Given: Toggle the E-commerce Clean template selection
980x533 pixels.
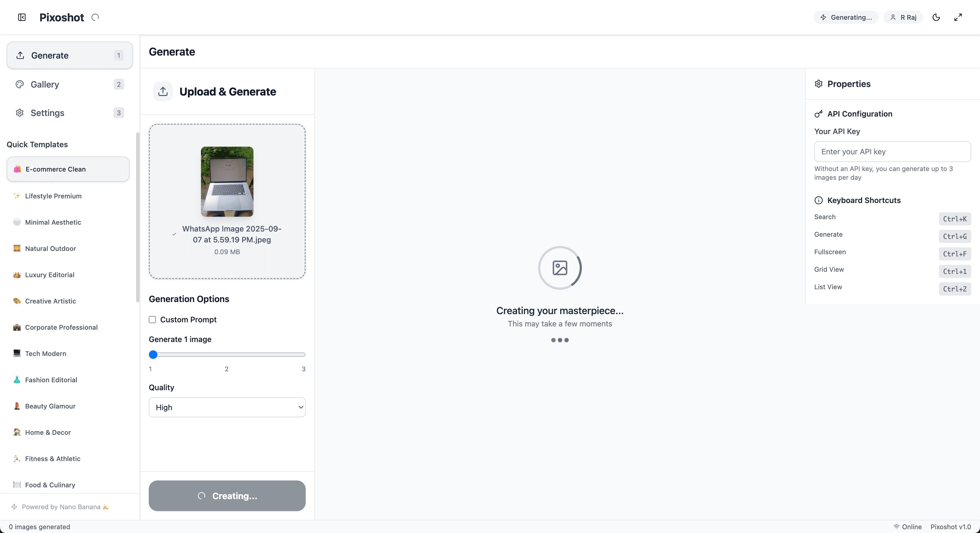Looking at the screenshot, I should pyautogui.click(x=68, y=169).
